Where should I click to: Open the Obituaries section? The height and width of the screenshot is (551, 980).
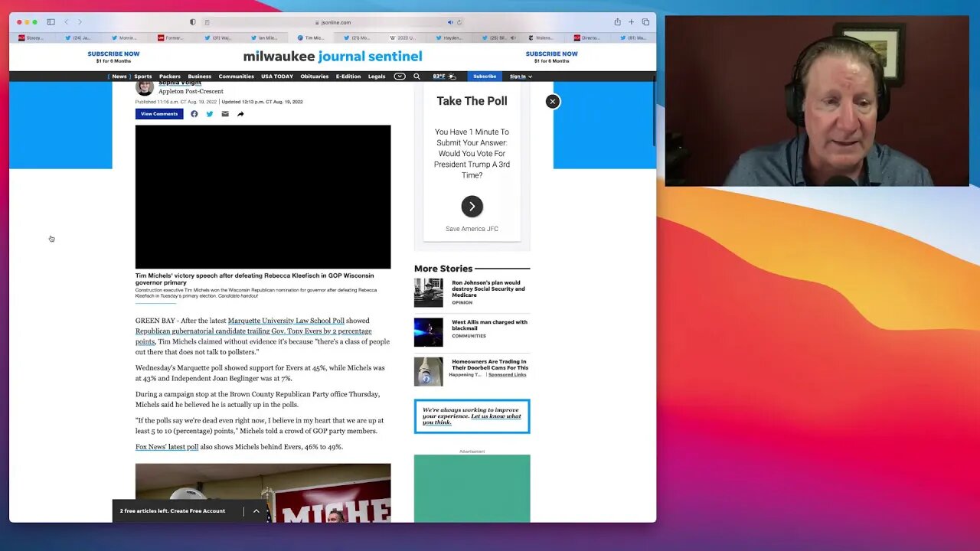(314, 77)
